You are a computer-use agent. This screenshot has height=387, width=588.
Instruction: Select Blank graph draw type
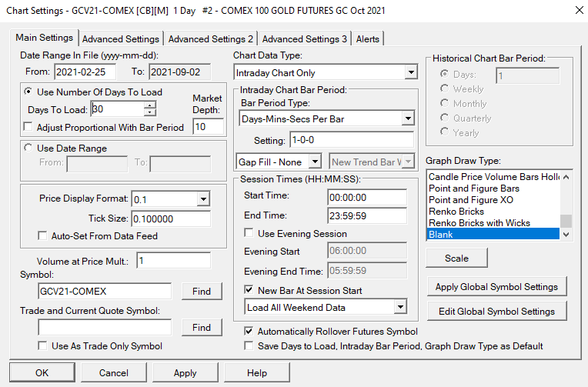point(493,235)
